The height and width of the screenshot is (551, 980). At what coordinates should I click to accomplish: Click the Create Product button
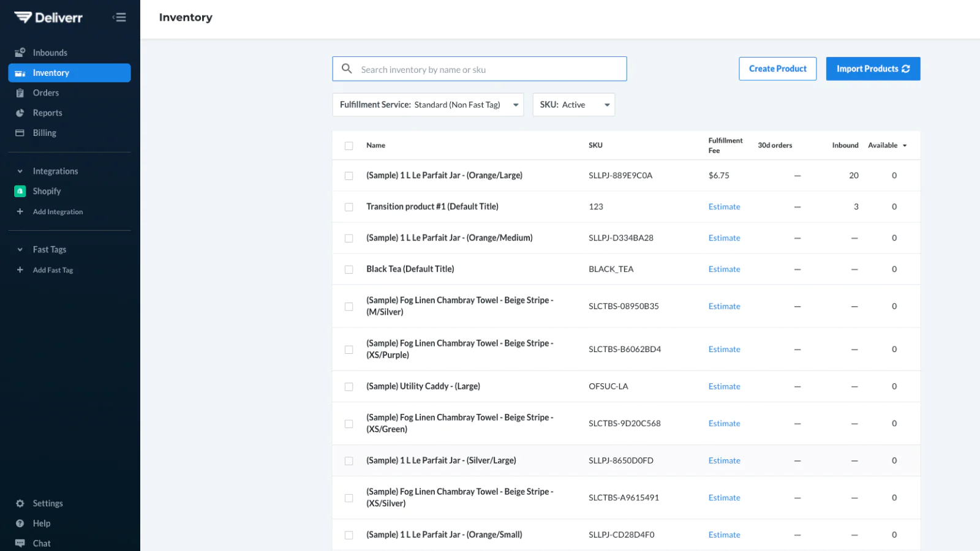coord(777,69)
